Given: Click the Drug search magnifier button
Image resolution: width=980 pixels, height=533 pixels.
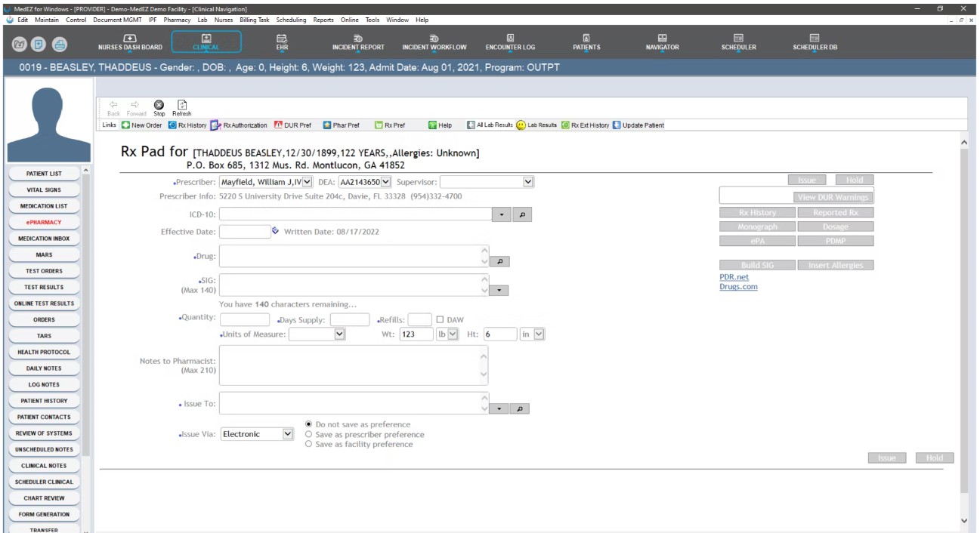Looking at the screenshot, I should pos(498,261).
